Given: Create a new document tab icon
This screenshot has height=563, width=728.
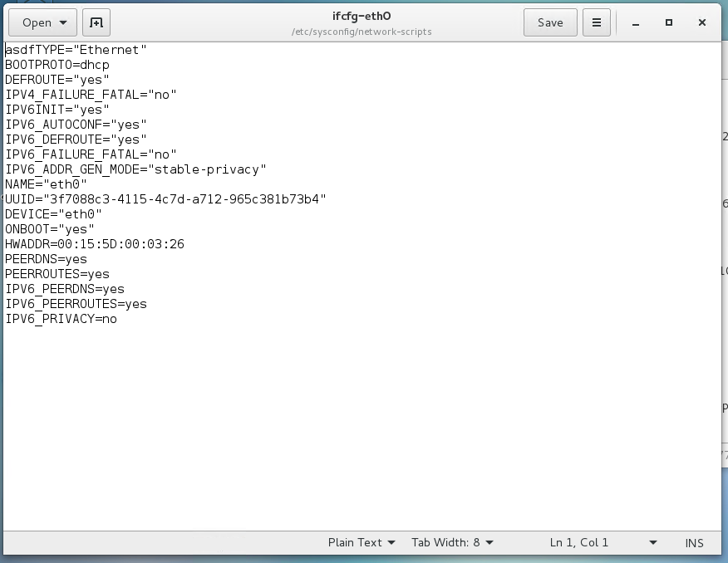Looking at the screenshot, I should pos(96,22).
